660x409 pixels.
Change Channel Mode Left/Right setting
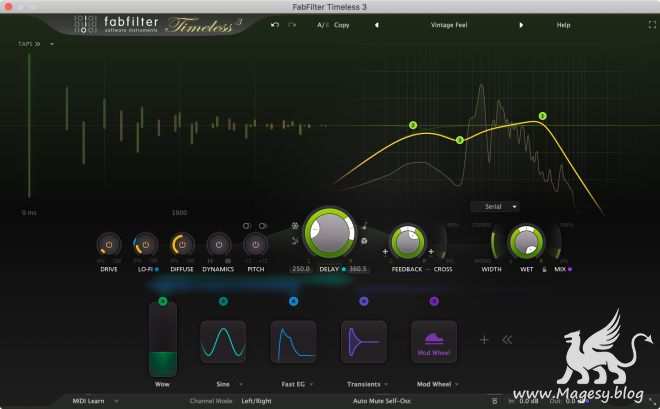pyautogui.click(x=256, y=401)
